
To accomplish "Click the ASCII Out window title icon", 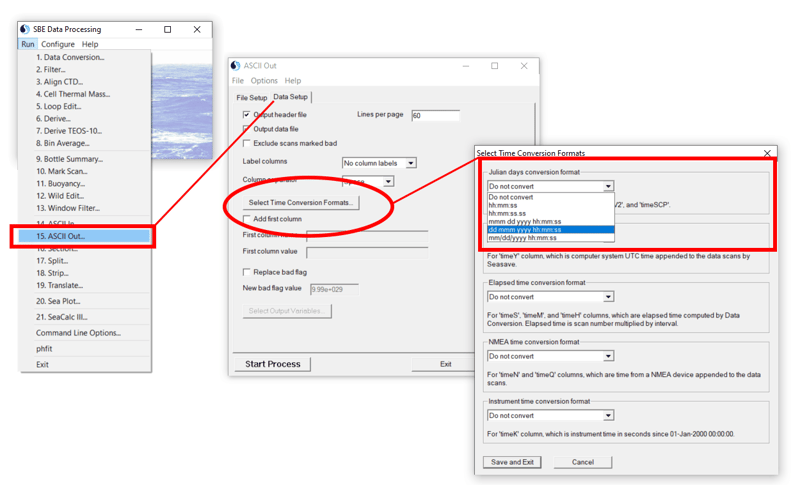I will point(236,66).
